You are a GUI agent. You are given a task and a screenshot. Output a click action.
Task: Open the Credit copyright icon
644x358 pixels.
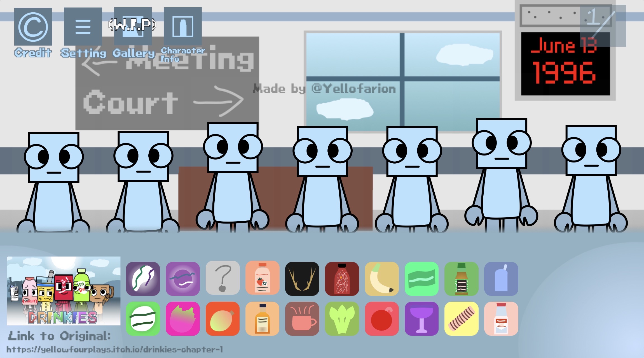pos(33,27)
